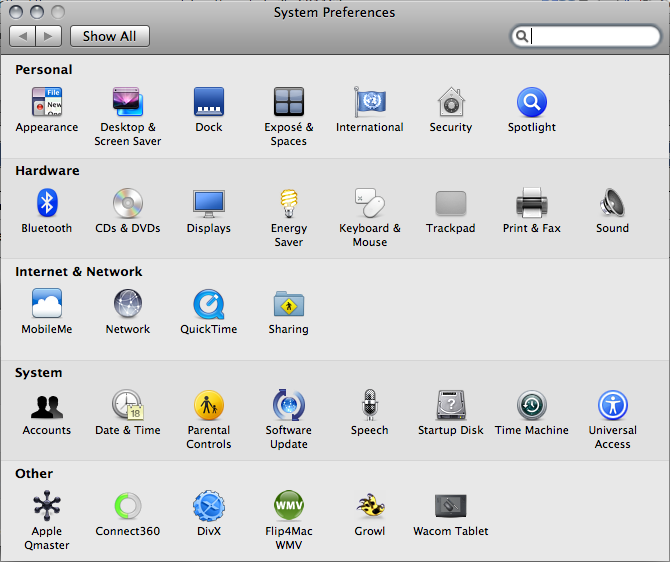The image size is (670, 562).
Task: Click the magnifier icon in search field
Action: (x=521, y=36)
